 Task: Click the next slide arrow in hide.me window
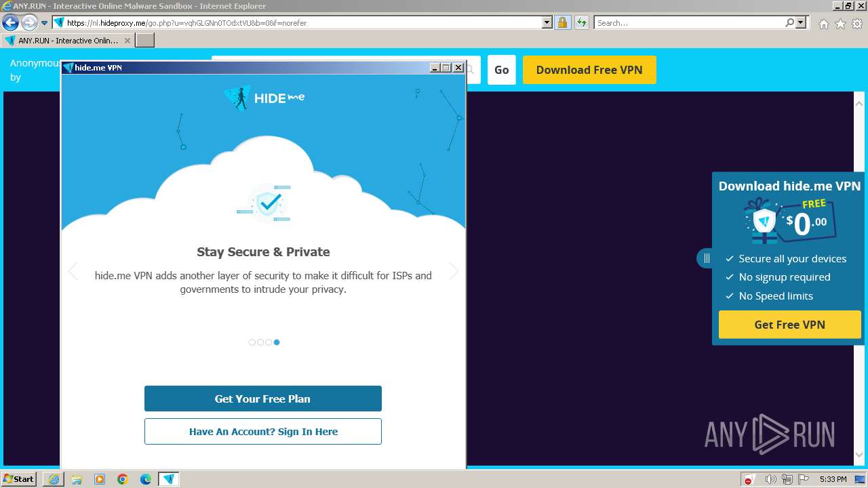454,271
